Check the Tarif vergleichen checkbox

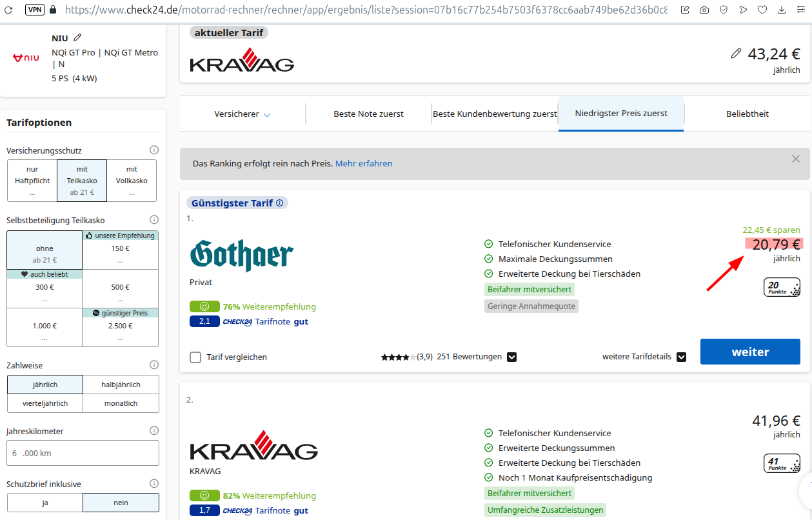coord(195,357)
